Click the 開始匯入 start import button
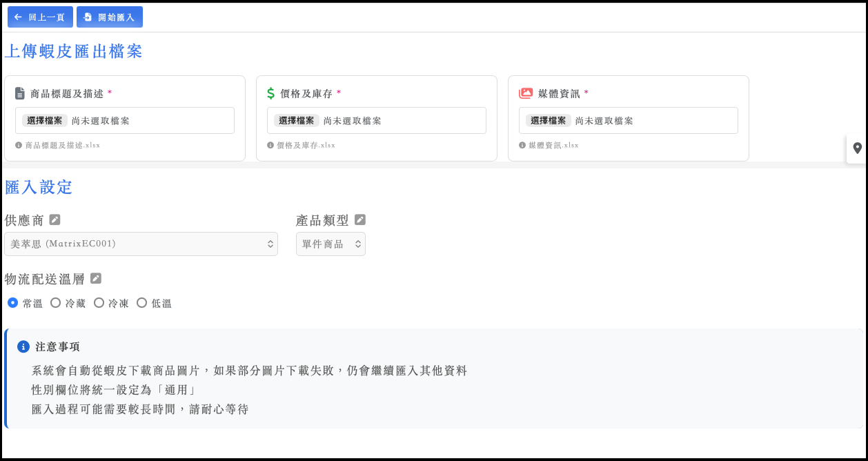Screen dimensions: 868x461 109,17
